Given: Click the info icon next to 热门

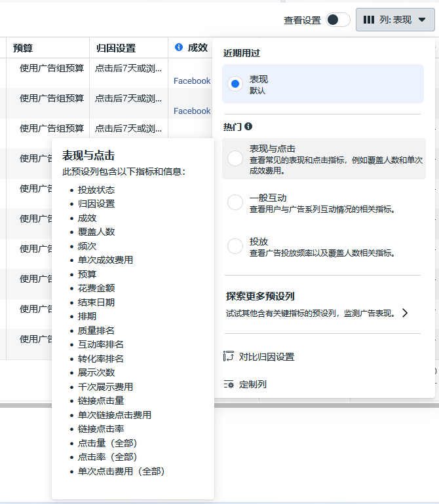Looking at the screenshot, I should tap(248, 126).
